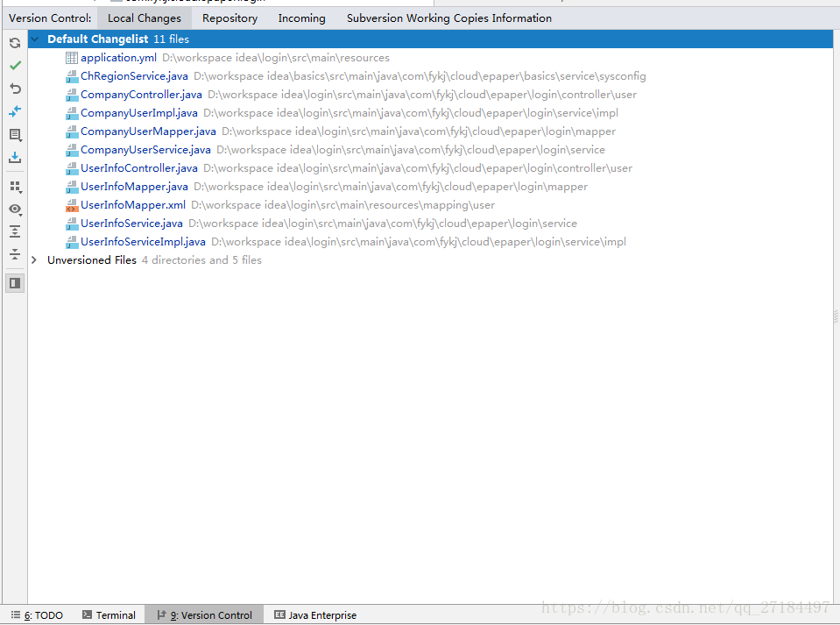This screenshot has height=625, width=840.
Task: Open the Preview Diff icon
Action: coord(14,111)
